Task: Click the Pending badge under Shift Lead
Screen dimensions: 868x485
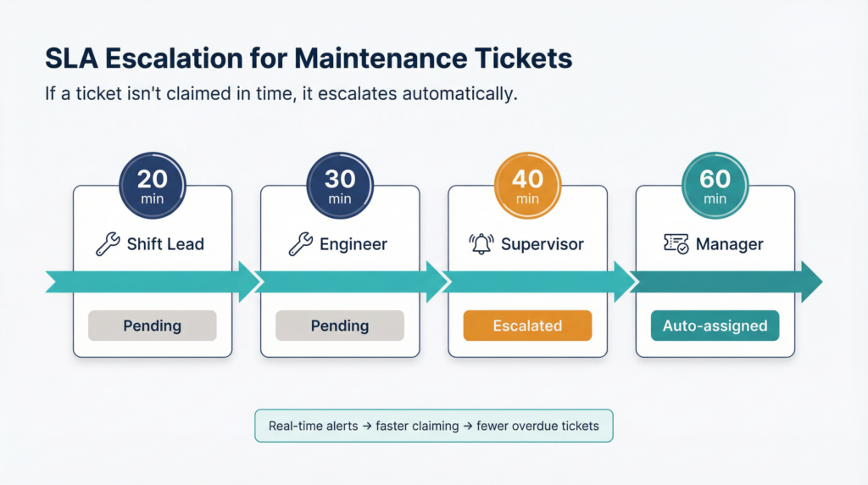Action: click(153, 326)
